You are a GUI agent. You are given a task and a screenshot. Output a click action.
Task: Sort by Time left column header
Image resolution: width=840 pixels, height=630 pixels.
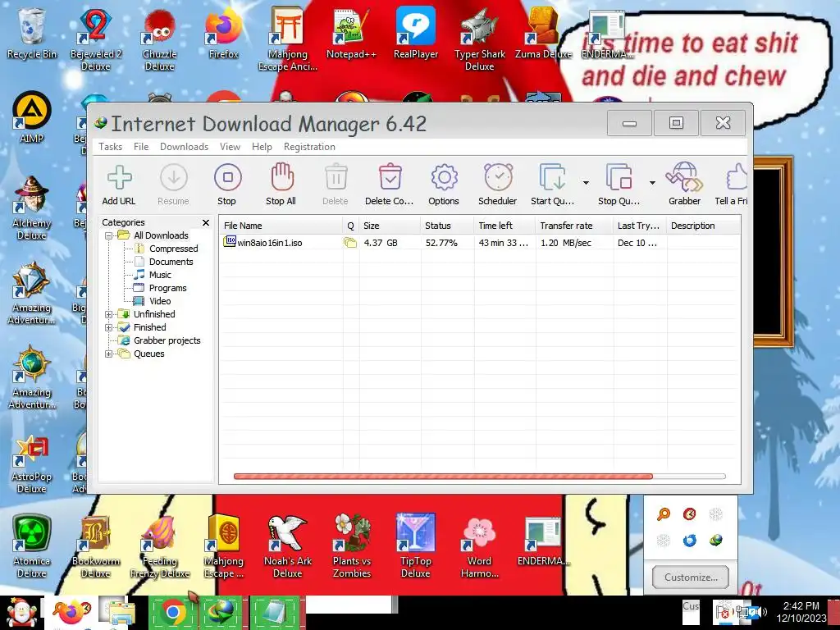[x=504, y=226]
